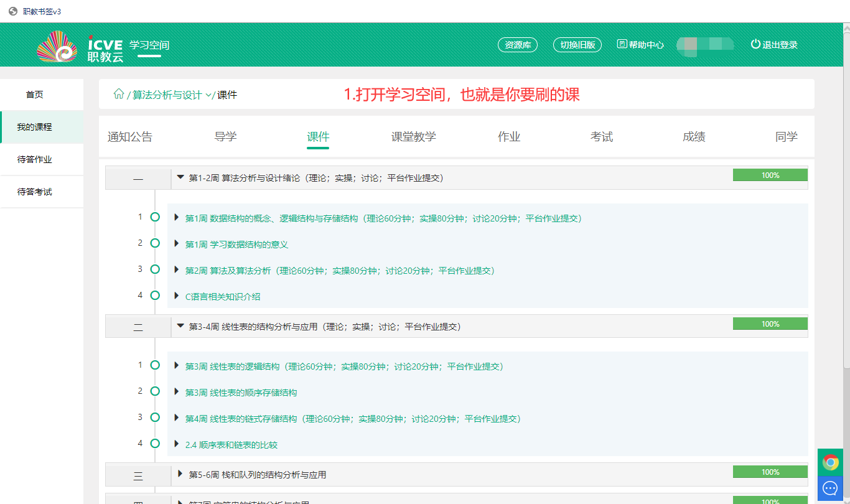Switch to the 成绩 tab
The height and width of the screenshot is (504, 850).
pyautogui.click(x=694, y=137)
